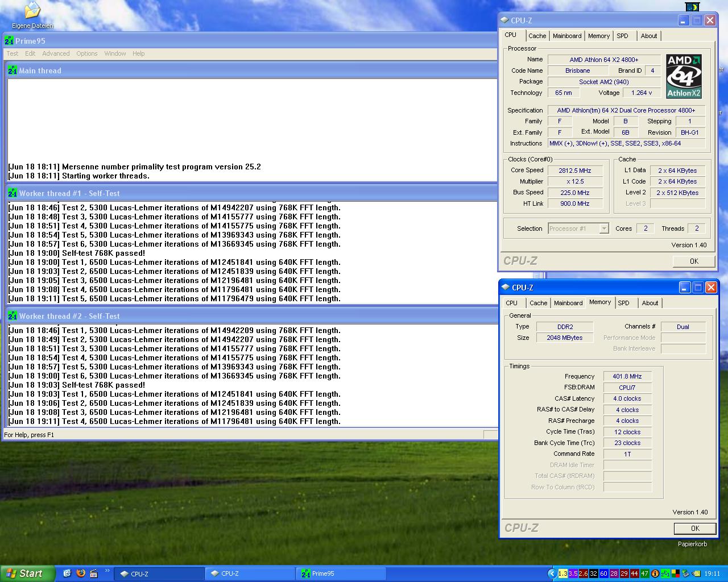Activate Prime95 taskbar button
Viewport: 728px width, 582px height.
click(x=340, y=573)
